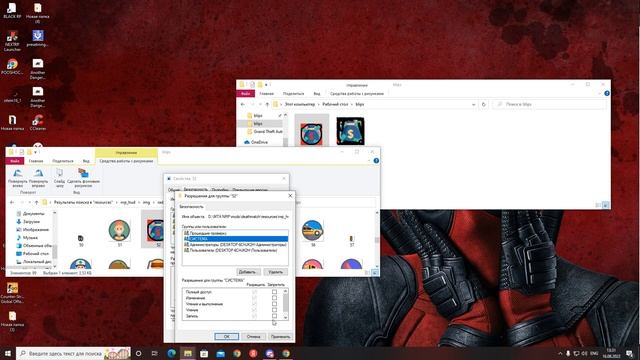Click the Back arrow in the front Explorer window
Screen dimensions: 640x360
point(12,202)
